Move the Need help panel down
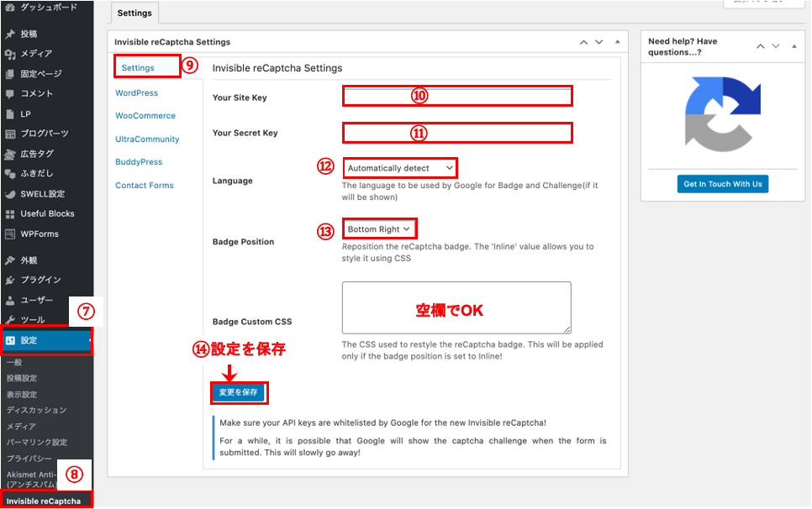The image size is (812, 509). (x=776, y=46)
